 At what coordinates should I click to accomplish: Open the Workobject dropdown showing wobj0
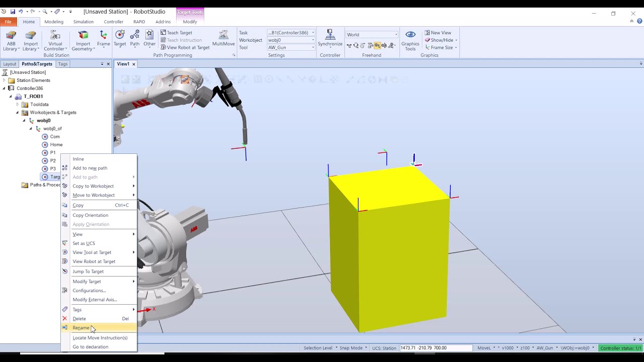tap(291, 40)
